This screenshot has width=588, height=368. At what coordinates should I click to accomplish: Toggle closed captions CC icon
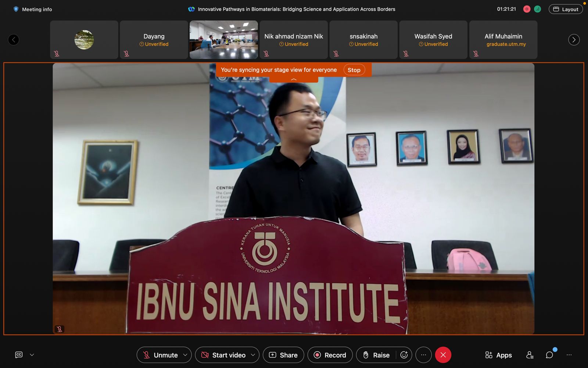[19, 355]
